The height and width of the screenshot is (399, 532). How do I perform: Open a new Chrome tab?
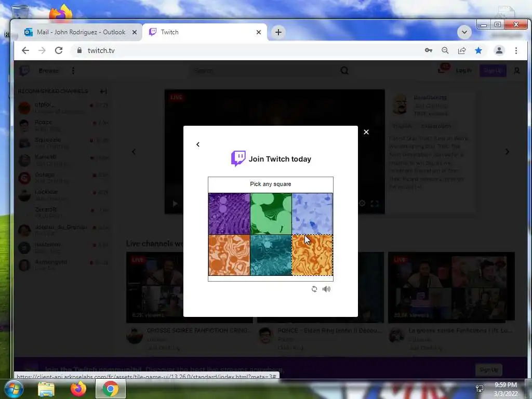pyautogui.click(x=278, y=32)
